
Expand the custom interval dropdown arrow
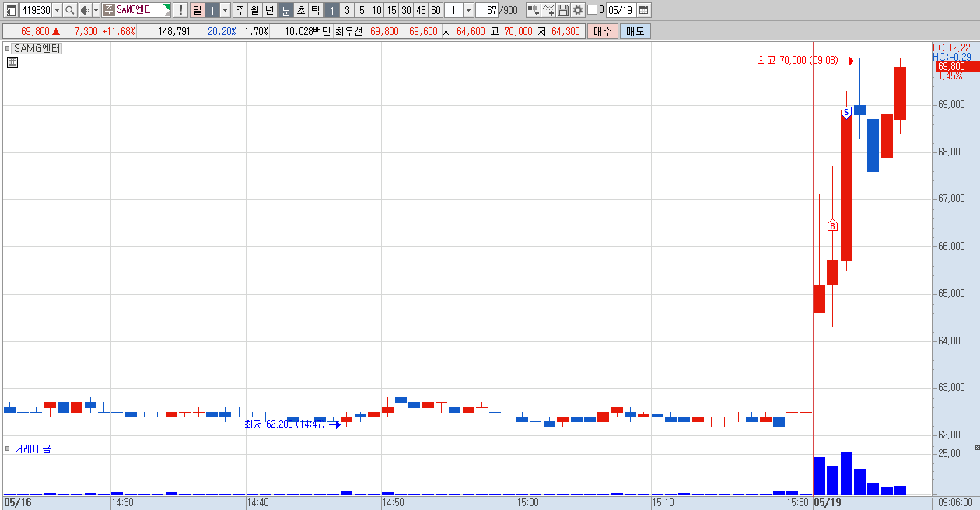[468, 10]
